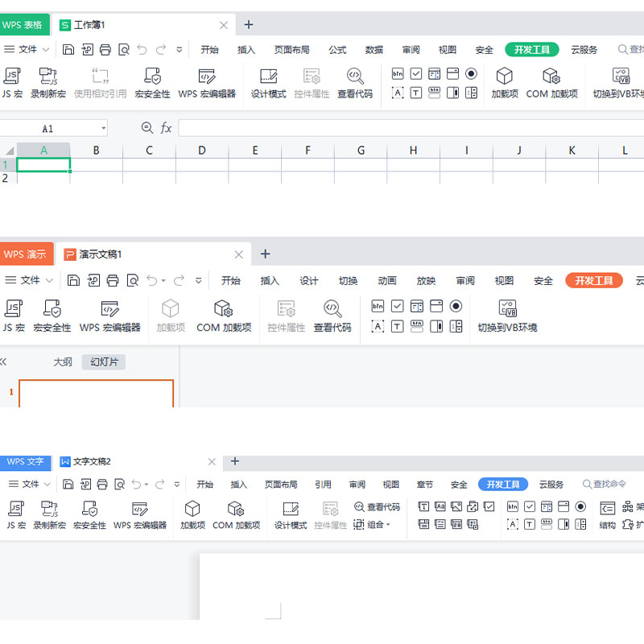Click 查看代码 in WPS 文字 ribbon
This screenshot has width=644, height=644.
[377, 507]
